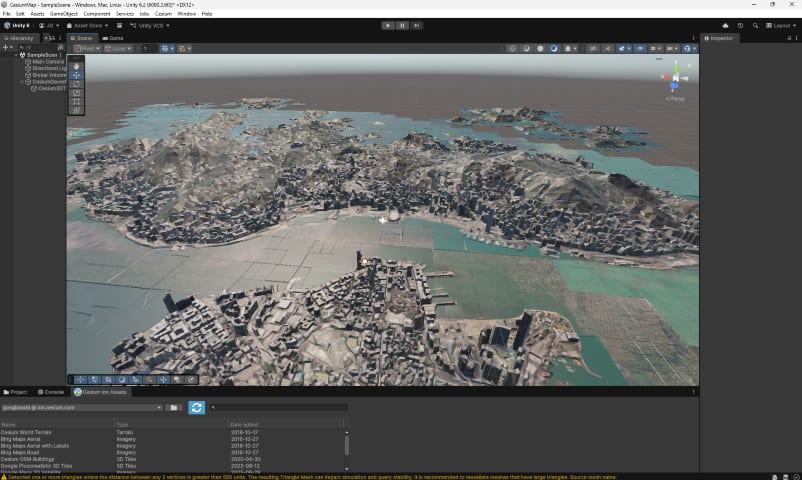Select the Cesium3DTileset child object
This screenshot has width=802, height=480.
[x=48, y=89]
